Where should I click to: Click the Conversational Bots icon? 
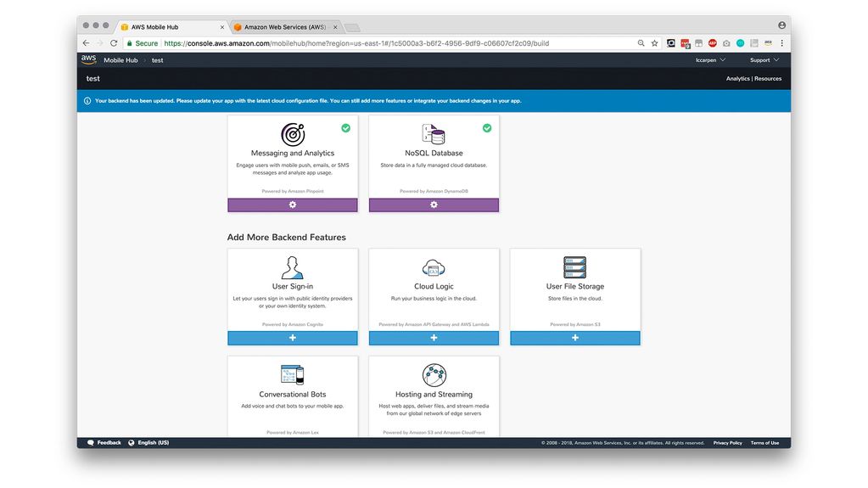(293, 374)
